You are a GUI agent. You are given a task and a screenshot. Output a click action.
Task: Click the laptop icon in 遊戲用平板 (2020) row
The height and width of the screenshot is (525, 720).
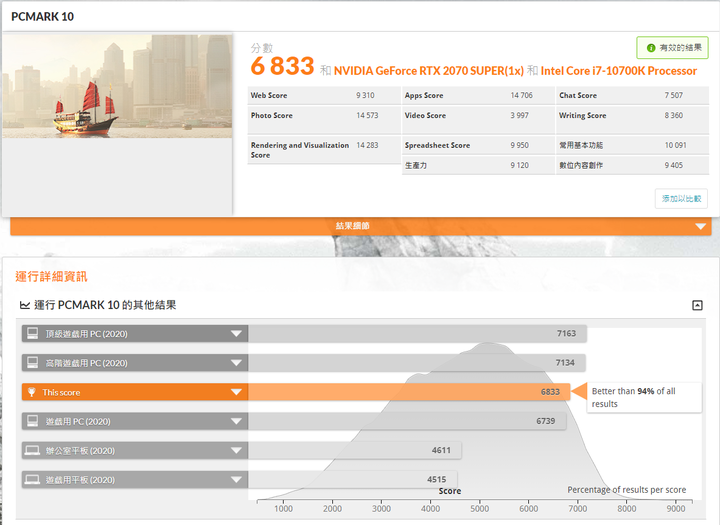pyautogui.click(x=32, y=480)
